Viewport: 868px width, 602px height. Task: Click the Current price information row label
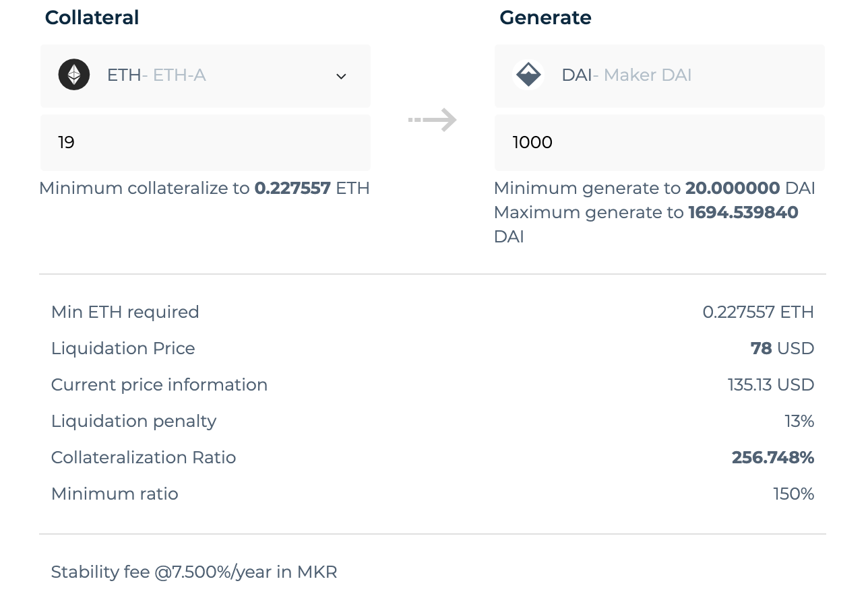159,384
